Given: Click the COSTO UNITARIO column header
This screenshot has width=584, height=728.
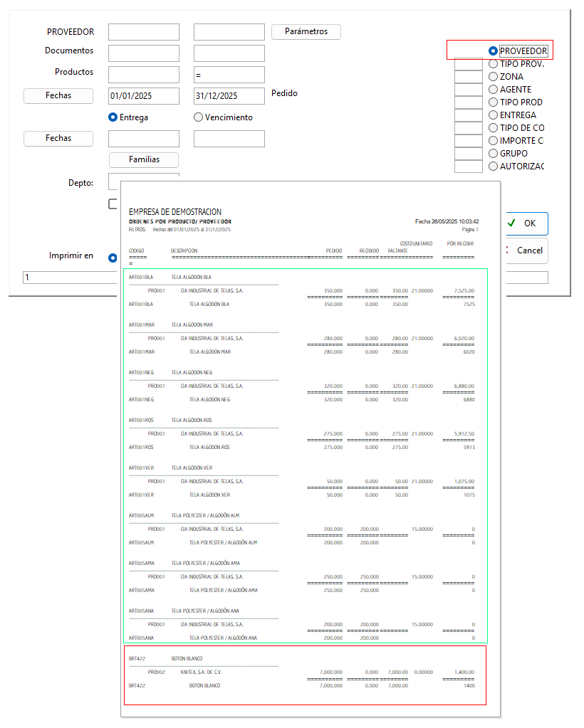Looking at the screenshot, I should 417,243.
